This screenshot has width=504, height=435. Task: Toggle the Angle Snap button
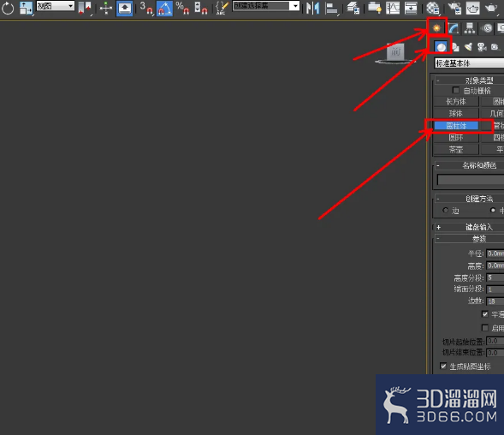click(164, 8)
